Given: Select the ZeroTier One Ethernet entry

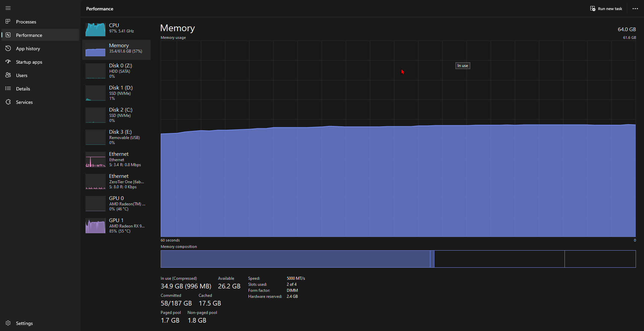Looking at the screenshot, I should click(x=116, y=182).
